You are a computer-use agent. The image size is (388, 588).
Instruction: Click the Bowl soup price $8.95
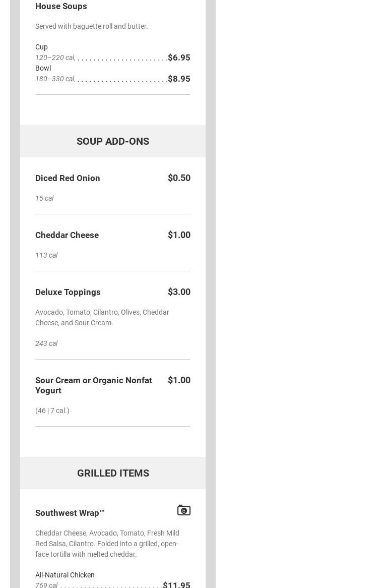click(179, 79)
